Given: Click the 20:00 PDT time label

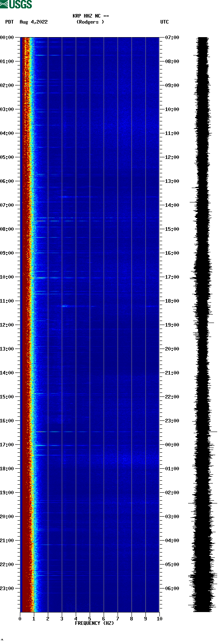Looking at the screenshot, I should coord(7,517).
